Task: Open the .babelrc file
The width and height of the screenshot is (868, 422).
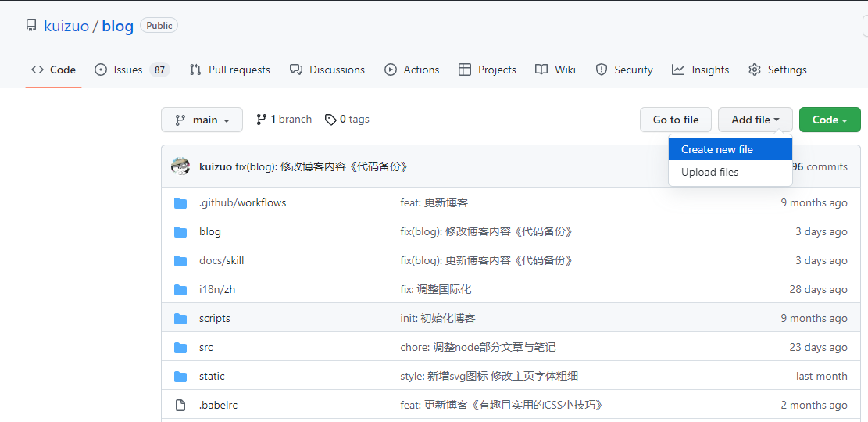Action: pos(218,405)
